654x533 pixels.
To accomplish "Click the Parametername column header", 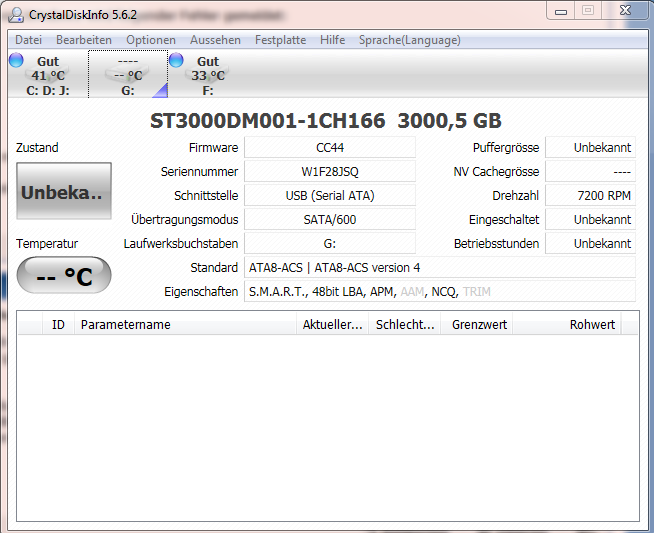I will 186,324.
